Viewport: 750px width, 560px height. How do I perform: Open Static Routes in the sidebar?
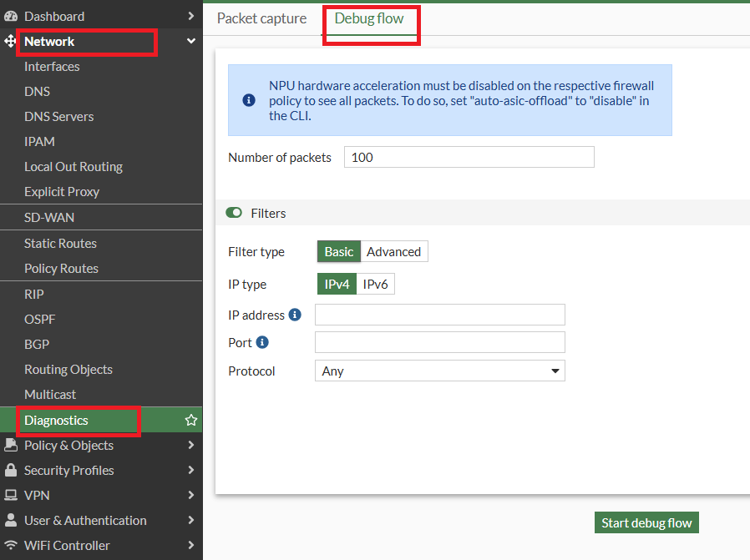pyautogui.click(x=60, y=244)
